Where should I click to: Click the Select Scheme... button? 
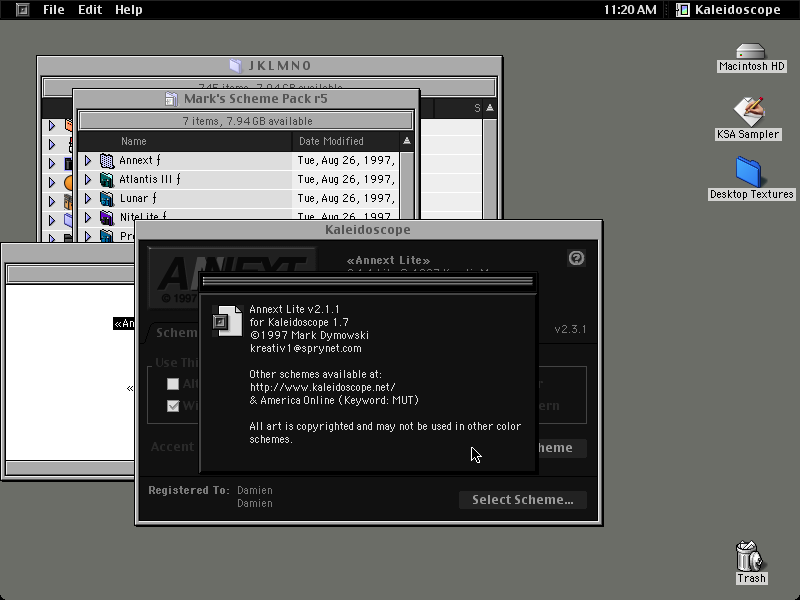click(x=522, y=500)
